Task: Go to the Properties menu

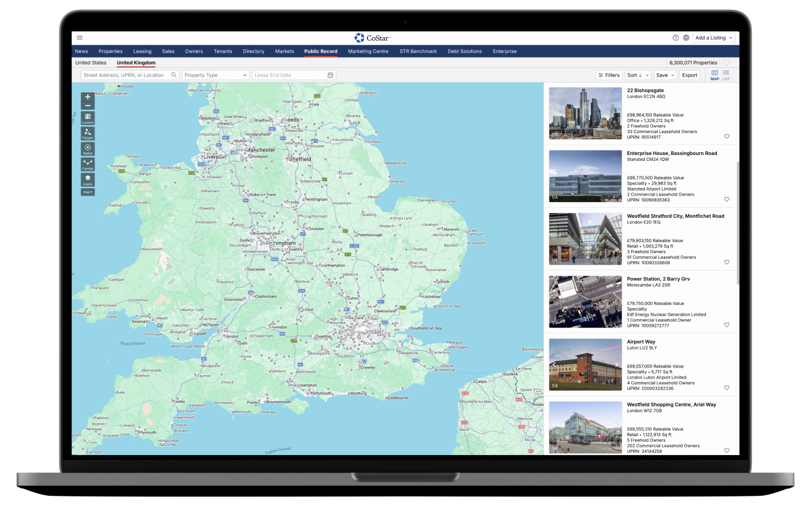Action: point(110,51)
